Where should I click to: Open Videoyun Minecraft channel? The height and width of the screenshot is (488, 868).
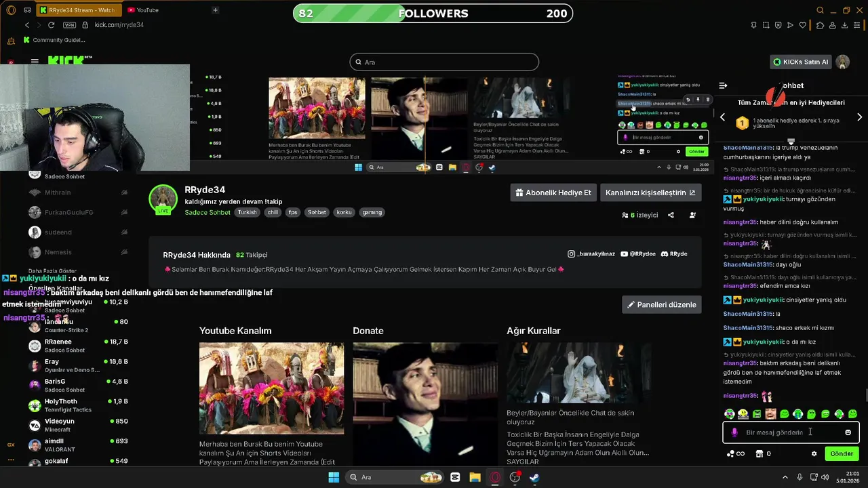click(78, 425)
